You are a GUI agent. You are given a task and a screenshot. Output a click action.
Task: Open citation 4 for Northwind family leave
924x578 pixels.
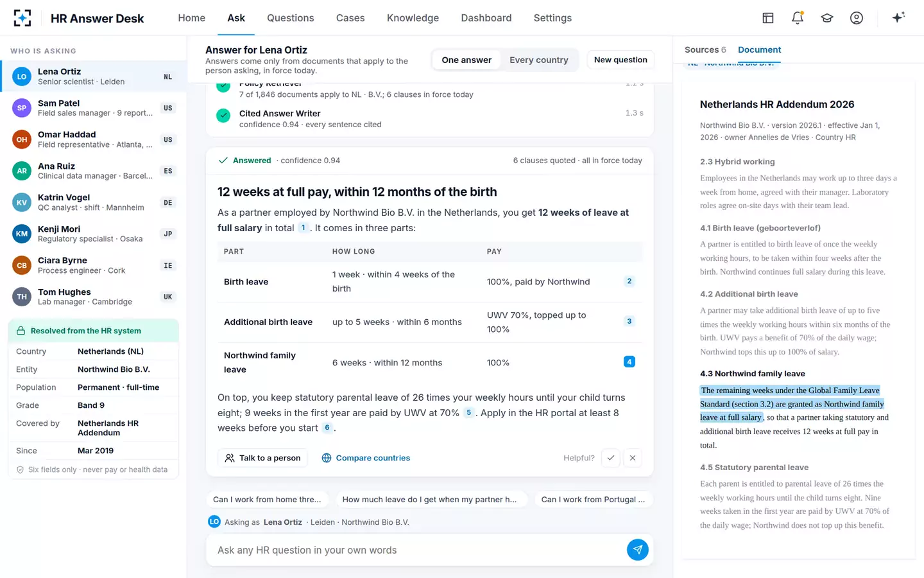coord(629,362)
